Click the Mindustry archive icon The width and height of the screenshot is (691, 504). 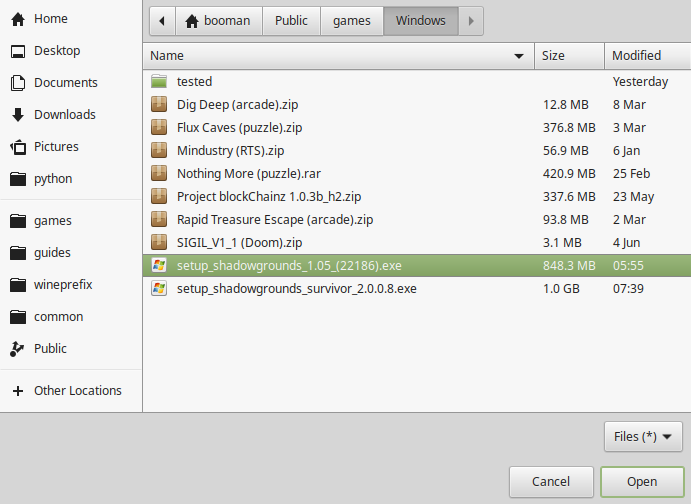pos(159,150)
